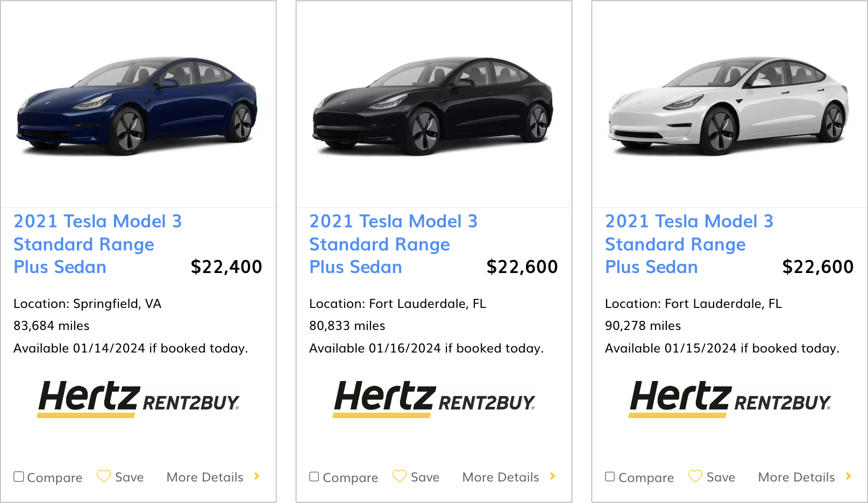The image size is (868, 503).
Task: Click the Hertz Rent2Buy logo on the Springfield listing
Action: [138, 398]
